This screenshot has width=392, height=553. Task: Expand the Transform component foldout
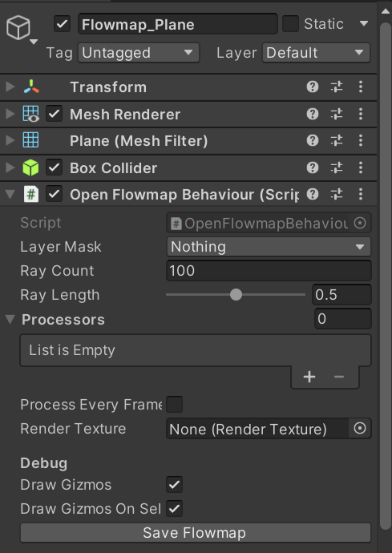tap(10, 87)
